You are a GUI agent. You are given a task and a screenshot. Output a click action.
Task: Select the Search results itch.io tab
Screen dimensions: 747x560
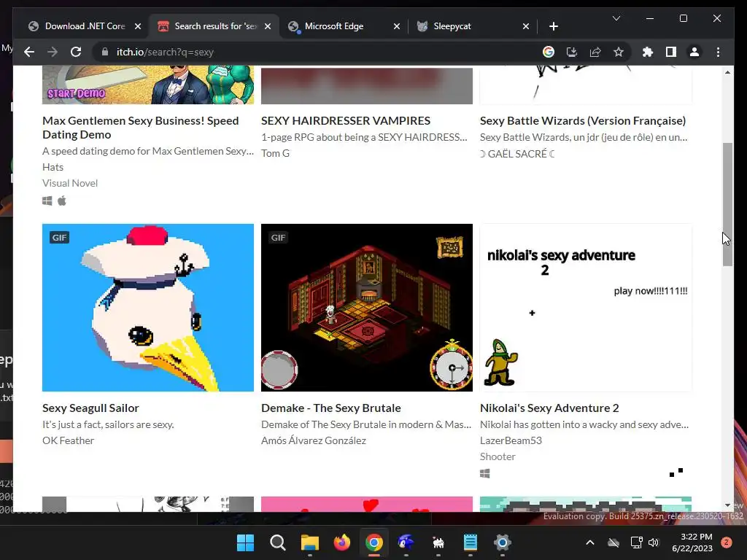pyautogui.click(x=215, y=26)
